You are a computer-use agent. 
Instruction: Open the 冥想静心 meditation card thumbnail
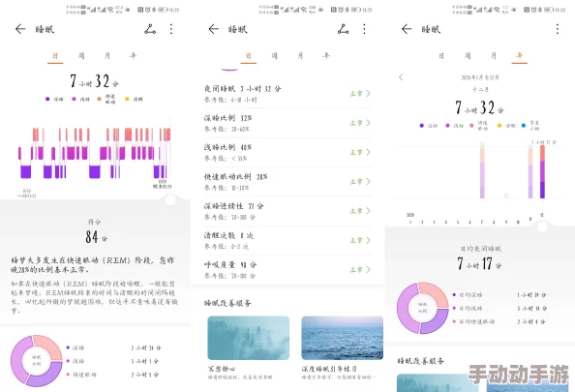pyautogui.click(x=248, y=338)
